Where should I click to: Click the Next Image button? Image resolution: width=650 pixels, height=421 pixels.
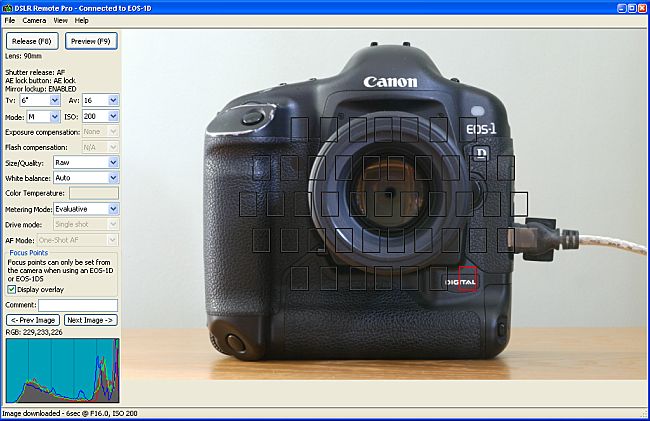[x=90, y=320]
